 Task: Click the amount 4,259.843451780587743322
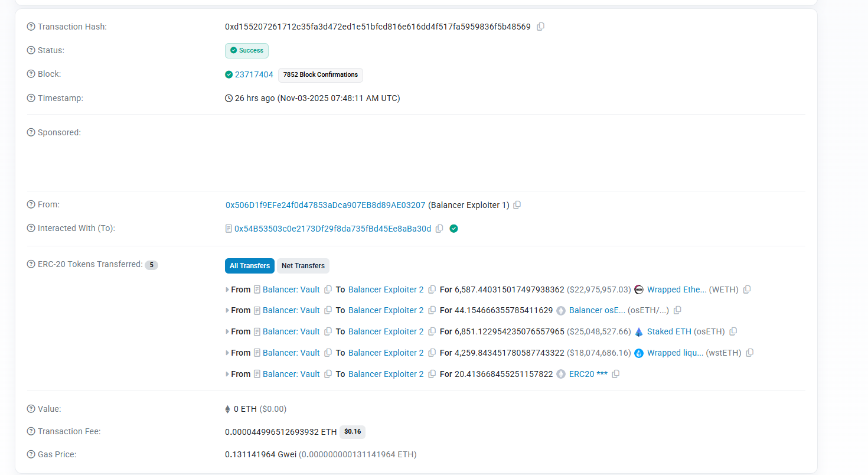[510, 353]
